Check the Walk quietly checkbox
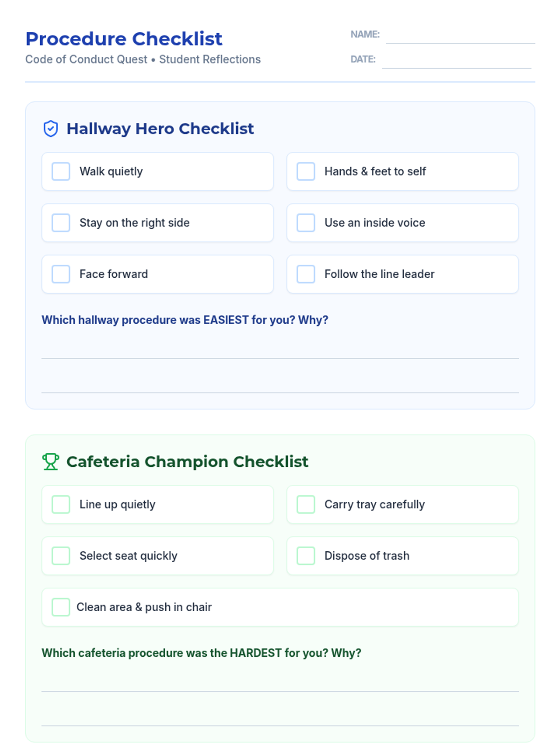Image resolution: width=560 pixels, height=747 pixels. [61, 171]
